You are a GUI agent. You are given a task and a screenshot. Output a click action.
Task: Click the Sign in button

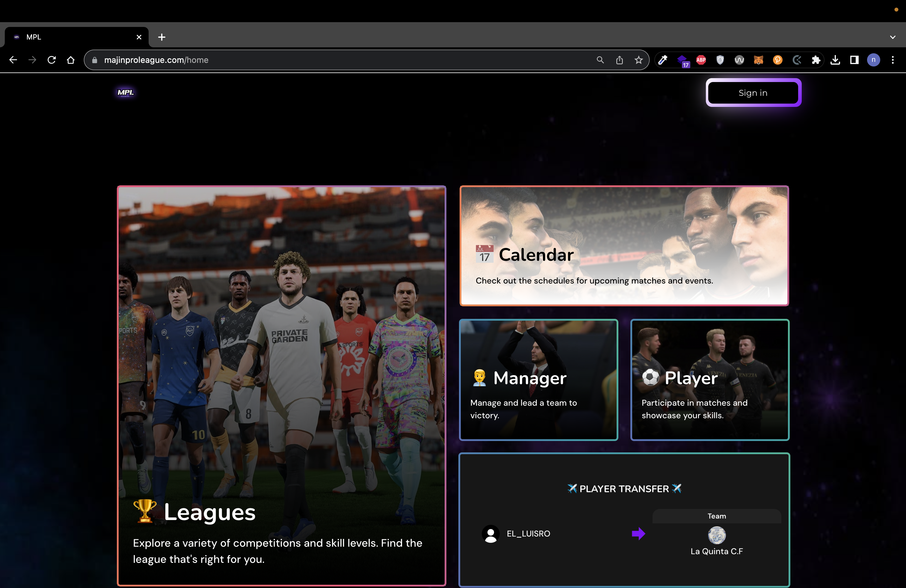753,93
